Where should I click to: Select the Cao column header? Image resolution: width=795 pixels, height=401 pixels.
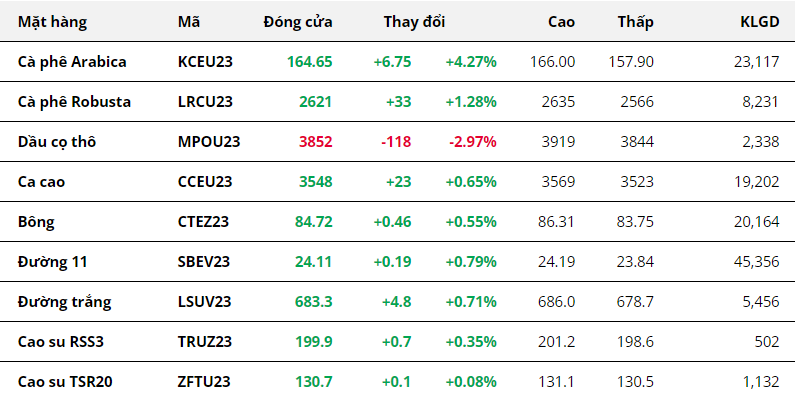coord(561,21)
